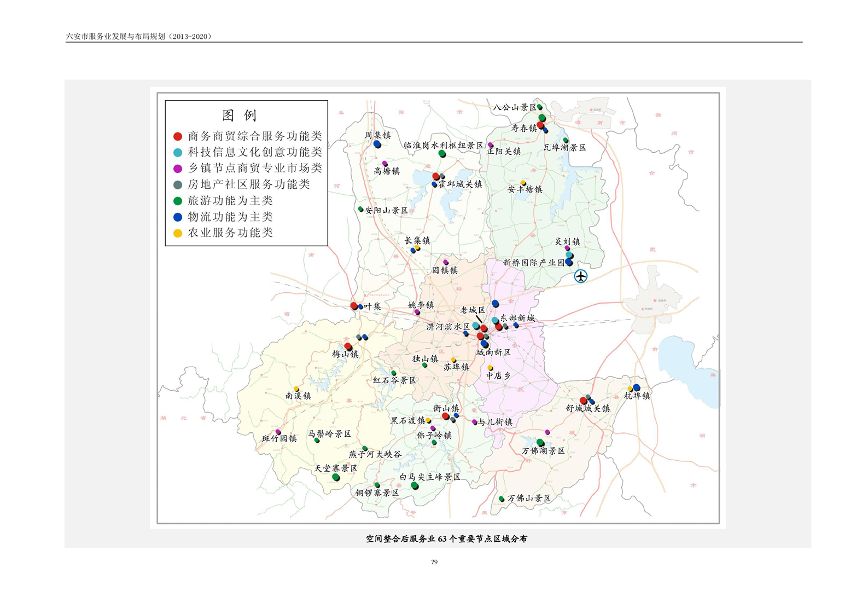Select the purple marker above 高塘镇
Viewport: 868px width, 614px height.
coord(385,164)
